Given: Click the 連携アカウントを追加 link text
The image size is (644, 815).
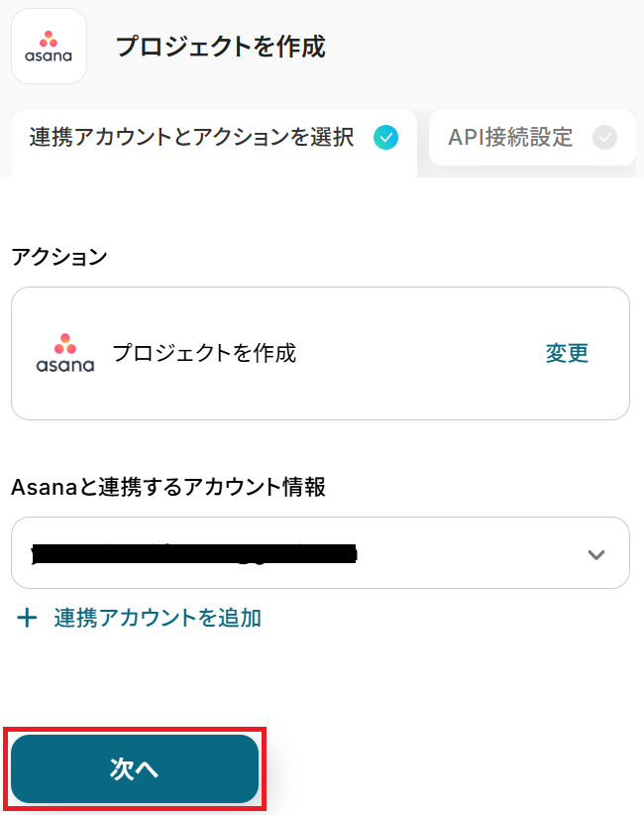Looking at the screenshot, I should point(158,618).
